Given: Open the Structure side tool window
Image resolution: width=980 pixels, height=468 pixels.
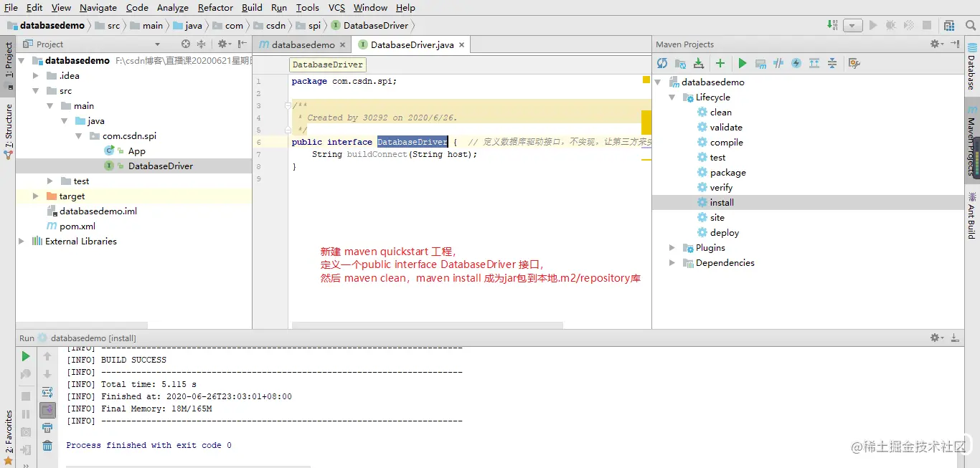Looking at the screenshot, I should pos(8,131).
